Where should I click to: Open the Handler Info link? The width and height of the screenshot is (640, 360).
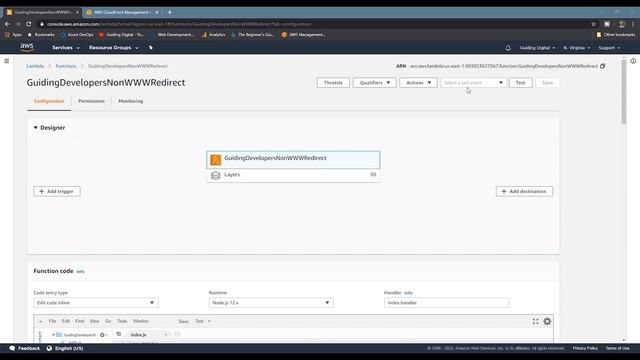pyautogui.click(x=408, y=293)
